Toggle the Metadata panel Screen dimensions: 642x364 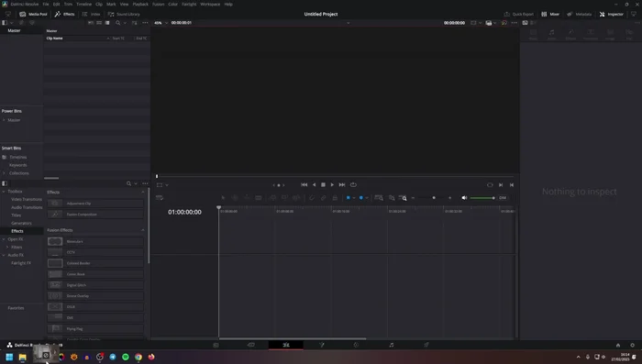click(580, 14)
